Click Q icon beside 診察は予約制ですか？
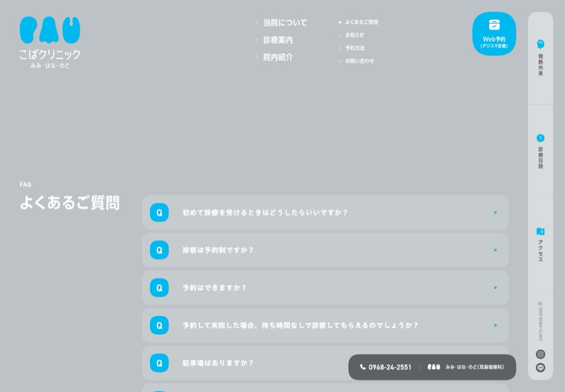This screenshot has height=392, width=565. pos(159,250)
